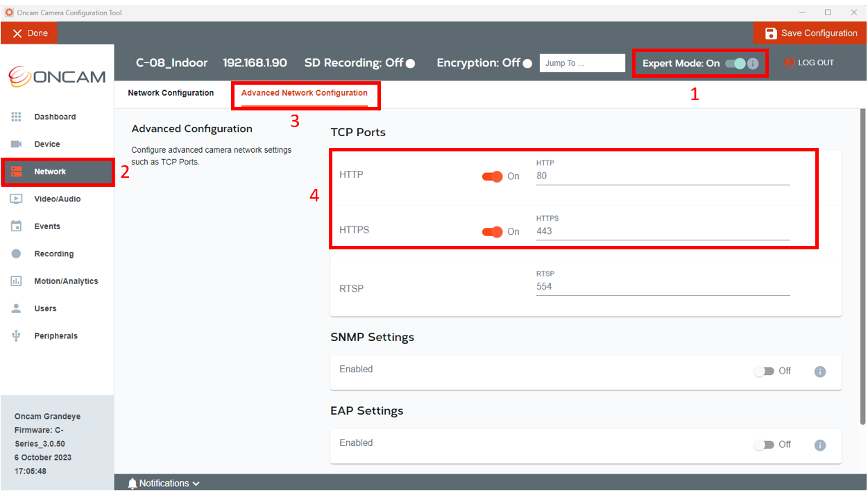Click Save Configuration button

click(x=810, y=33)
